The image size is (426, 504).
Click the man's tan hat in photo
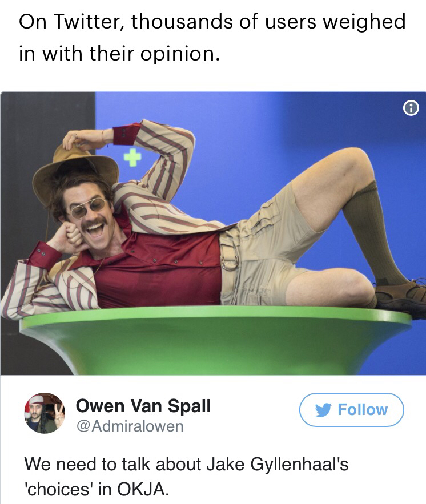75,174
